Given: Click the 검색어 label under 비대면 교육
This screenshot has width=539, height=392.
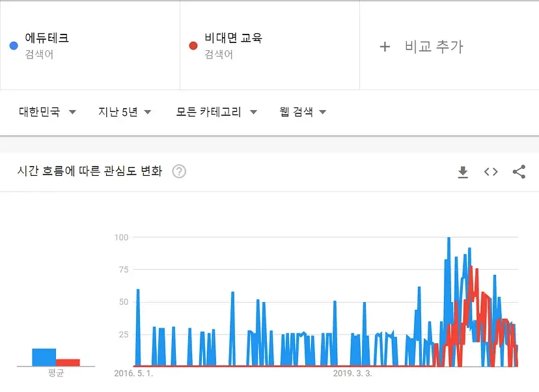Looking at the screenshot, I should tap(219, 54).
